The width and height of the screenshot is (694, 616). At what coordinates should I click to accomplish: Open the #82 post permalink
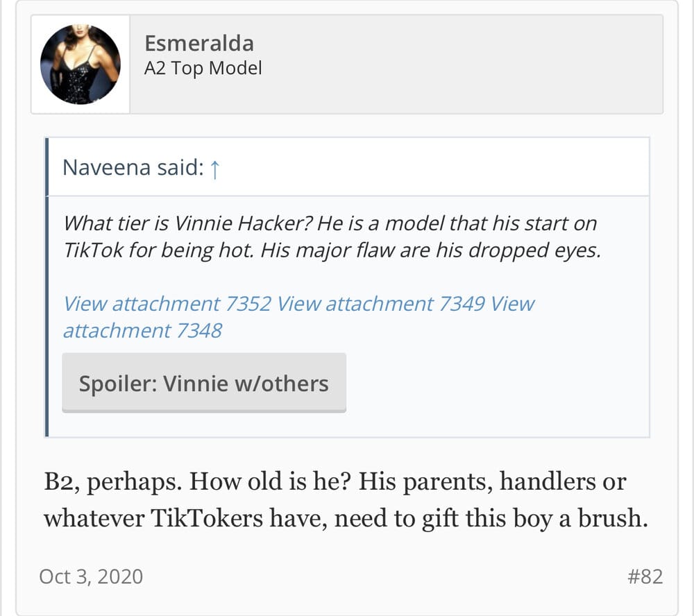(645, 576)
